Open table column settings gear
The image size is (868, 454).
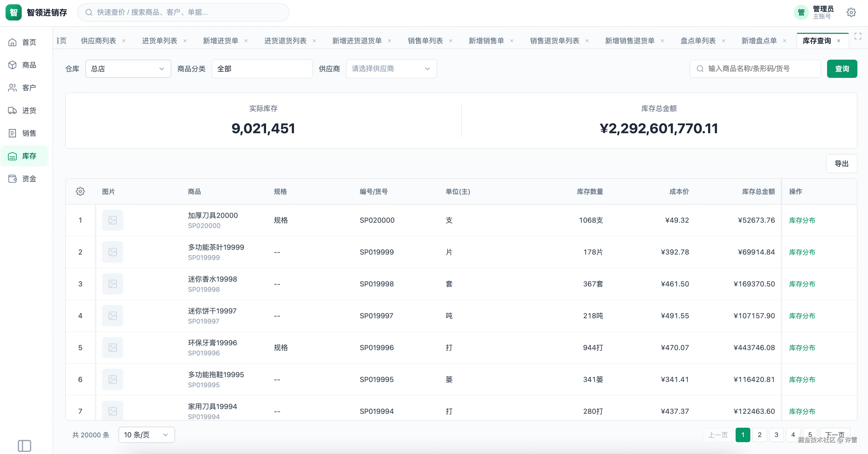(x=80, y=191)
